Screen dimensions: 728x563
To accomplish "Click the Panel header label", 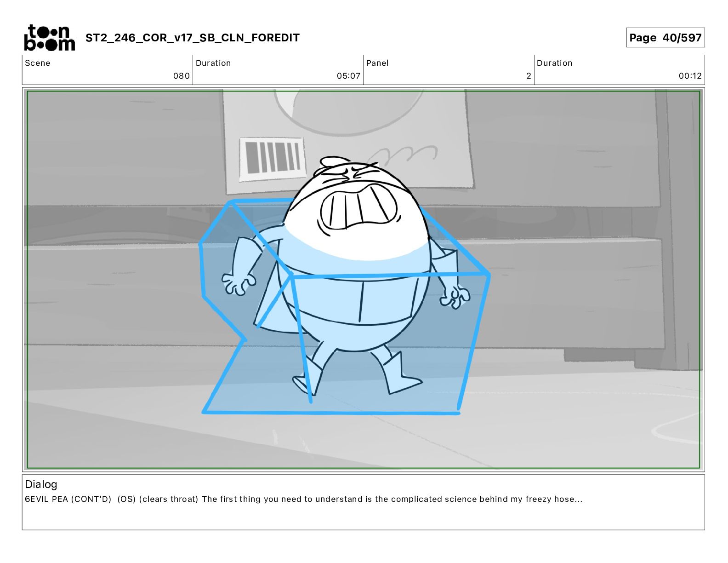I will [377, 63].
